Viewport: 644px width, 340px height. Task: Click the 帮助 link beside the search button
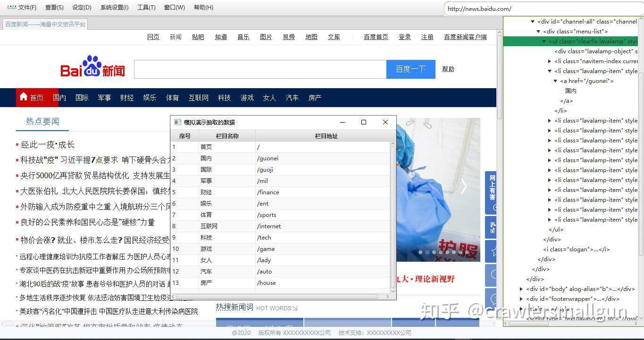[x=448, y=69]
